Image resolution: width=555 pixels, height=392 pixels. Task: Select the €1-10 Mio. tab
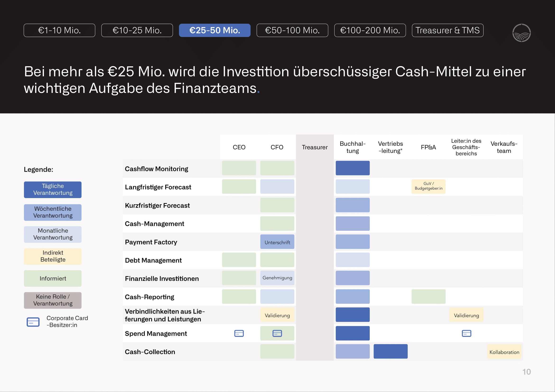[x=60, y=30]
